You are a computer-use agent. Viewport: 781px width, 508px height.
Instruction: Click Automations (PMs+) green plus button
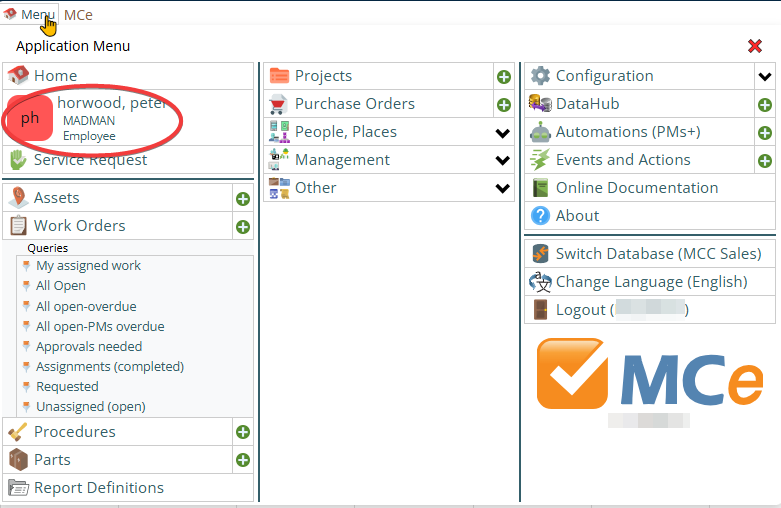(765, 133)
